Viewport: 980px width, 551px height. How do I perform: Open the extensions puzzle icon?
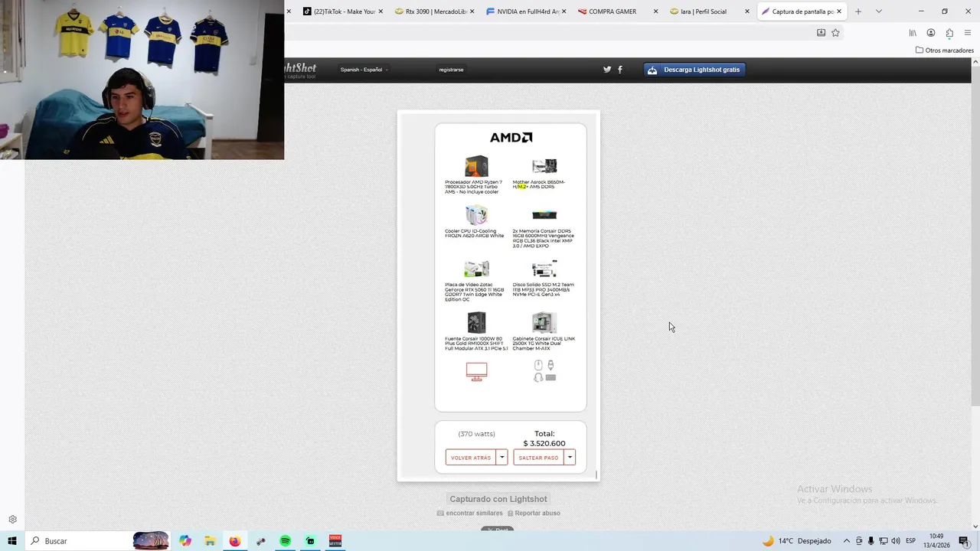pyautogui.click(x=949, y=33)
